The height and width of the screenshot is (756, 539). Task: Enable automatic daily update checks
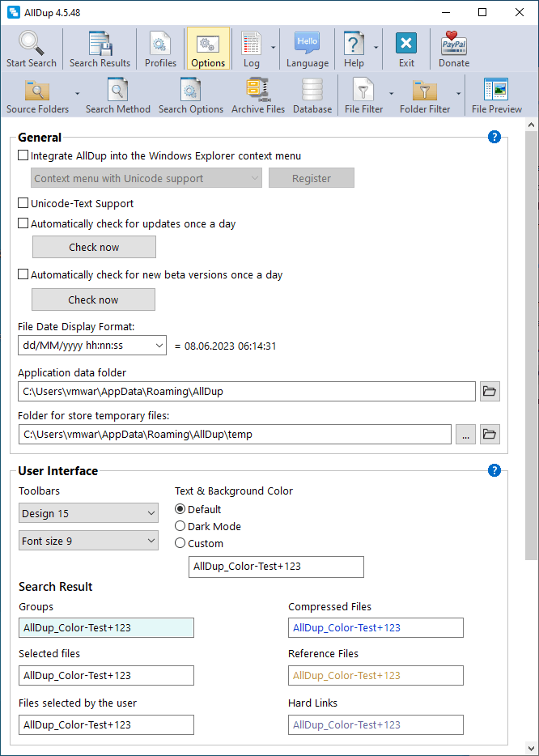(22, 223)
